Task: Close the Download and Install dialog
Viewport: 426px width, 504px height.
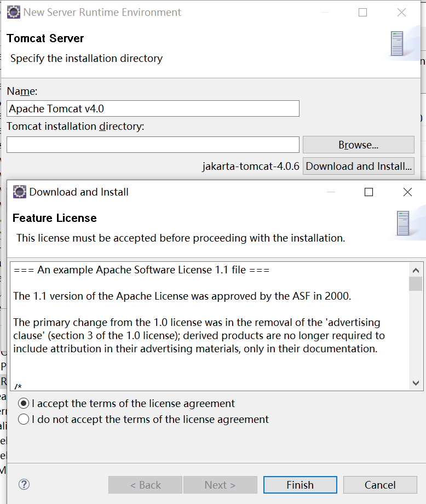Action: (x=407, y=192)
